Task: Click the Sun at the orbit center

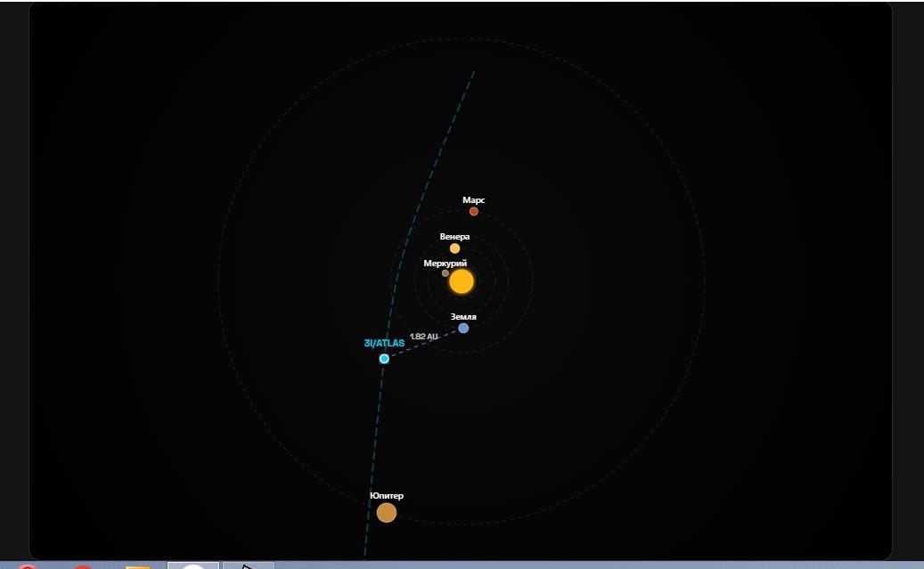Action: pos(462,281)
